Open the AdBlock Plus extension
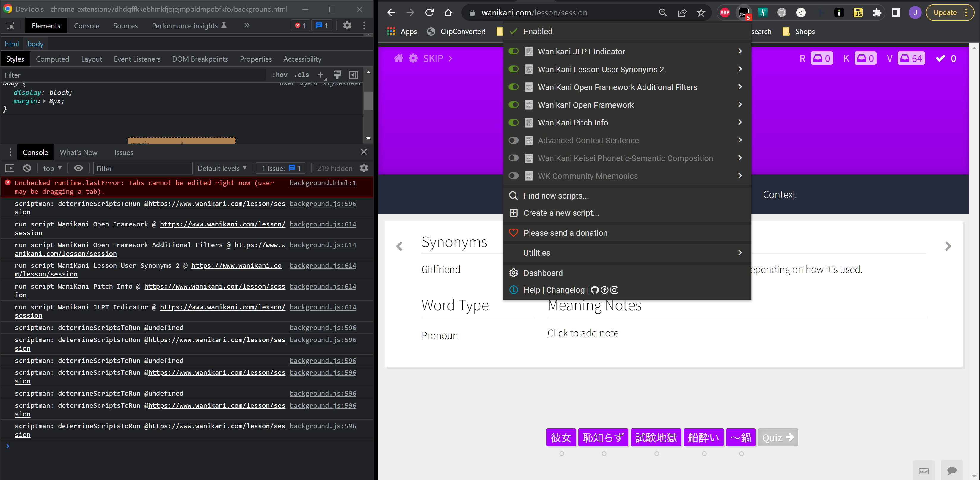 [x=725, y=12]
